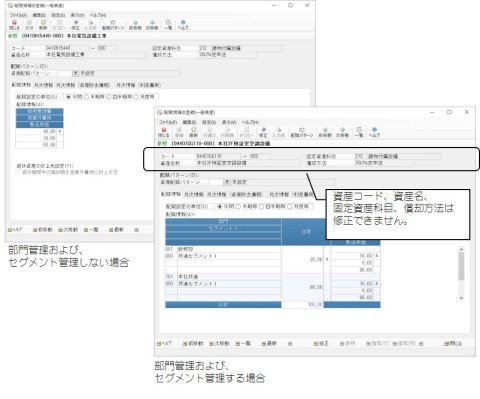This screenshot has width=480, height=399.
Task: Click ヘルプ icon in front window toolbar
Action: click(374, 132)
